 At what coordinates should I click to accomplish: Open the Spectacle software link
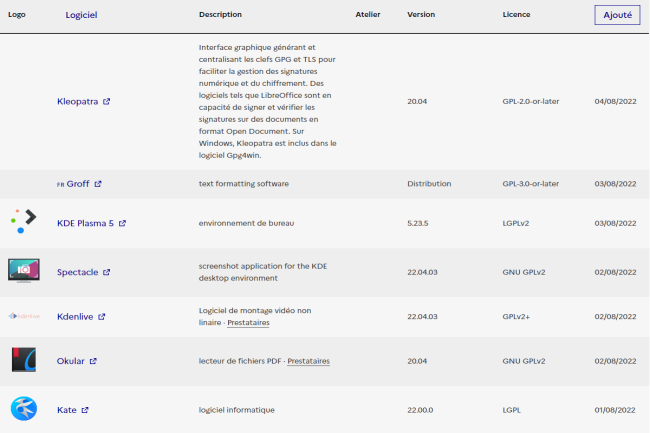click(x=78, y=272)
